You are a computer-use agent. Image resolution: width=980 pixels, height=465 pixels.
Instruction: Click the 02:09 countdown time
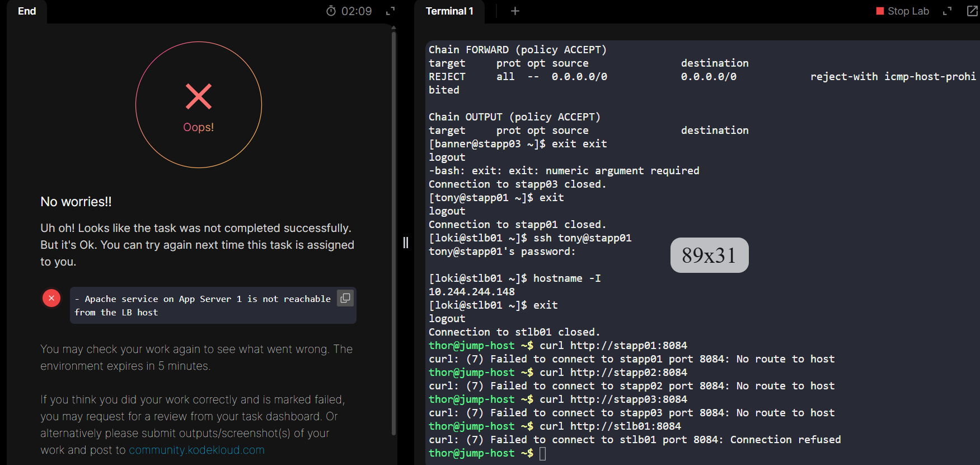357,11
